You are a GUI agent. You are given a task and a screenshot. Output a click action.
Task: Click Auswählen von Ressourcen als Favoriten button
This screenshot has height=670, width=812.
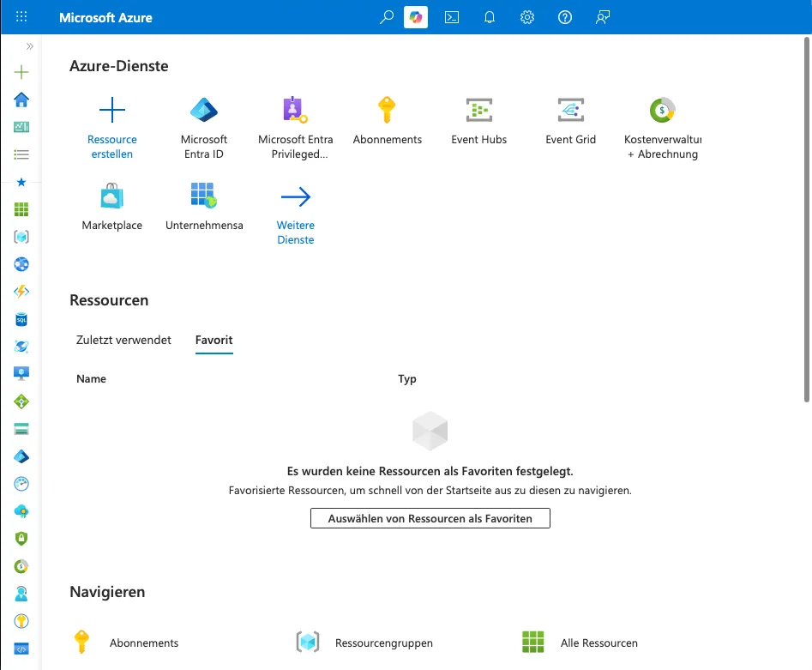(x=430, y=518)
